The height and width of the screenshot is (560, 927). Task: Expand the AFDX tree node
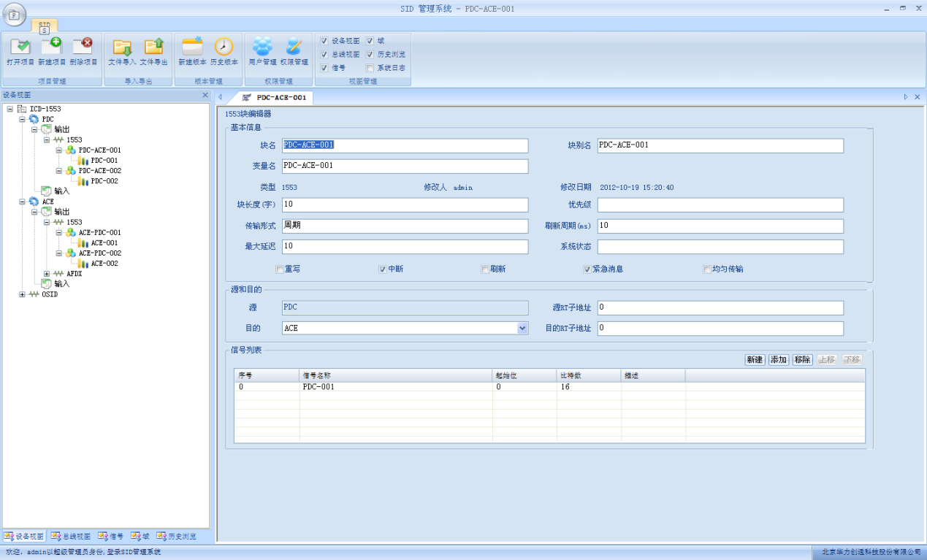(x=47, y=274)
